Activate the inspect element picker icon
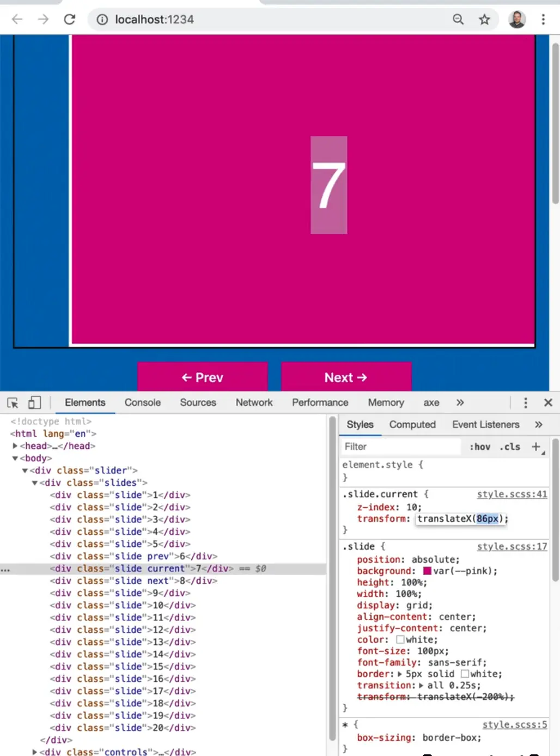Image resolution: width=560 pixels, height=756 pixels. click(13, 403)
